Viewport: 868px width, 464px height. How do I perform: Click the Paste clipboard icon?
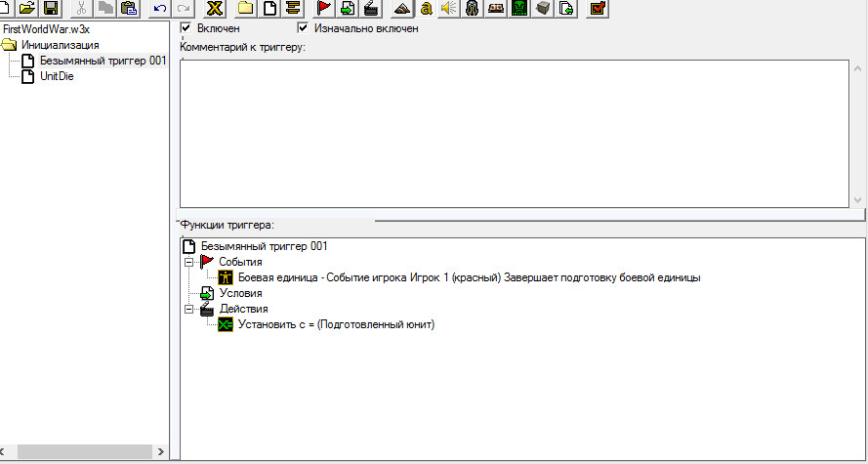(129, 8)
